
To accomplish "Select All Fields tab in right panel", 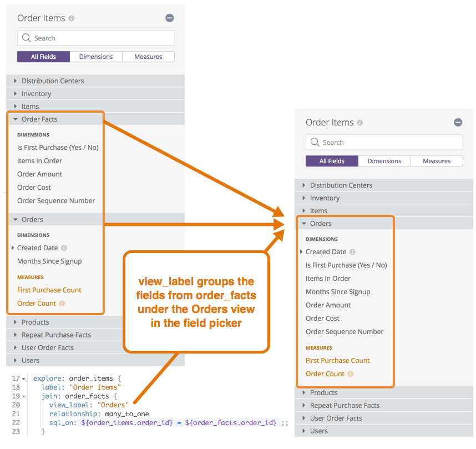I will click(332, 161).
